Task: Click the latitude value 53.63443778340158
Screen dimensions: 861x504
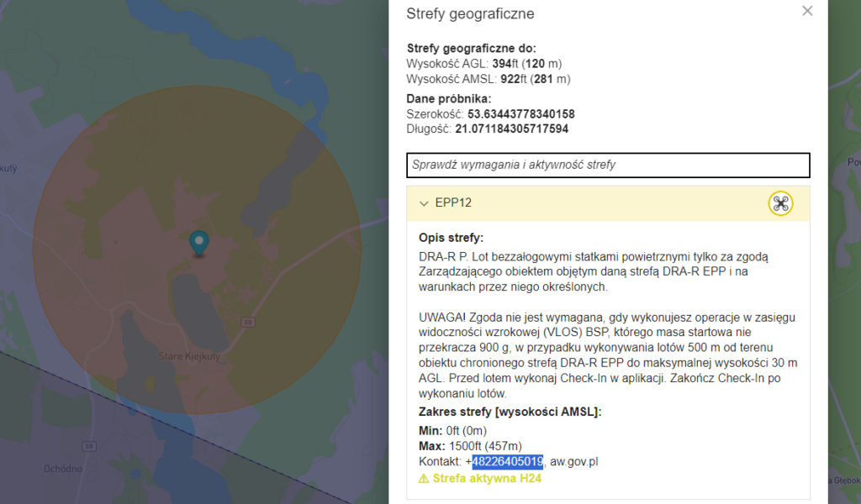Action: click(x=520, y=114)
